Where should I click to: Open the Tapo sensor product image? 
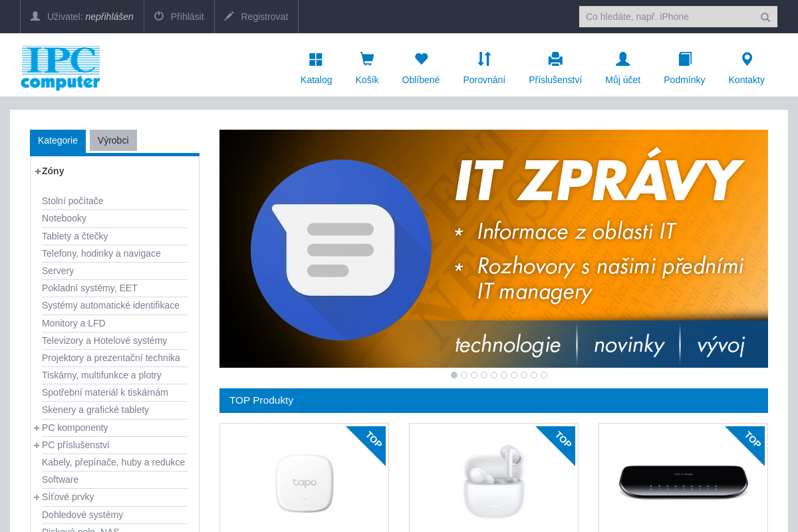tap(305, 483)
